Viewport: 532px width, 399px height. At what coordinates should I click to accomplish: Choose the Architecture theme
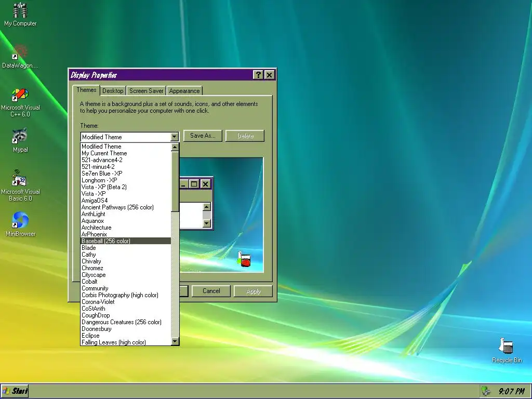coord(126,228)
